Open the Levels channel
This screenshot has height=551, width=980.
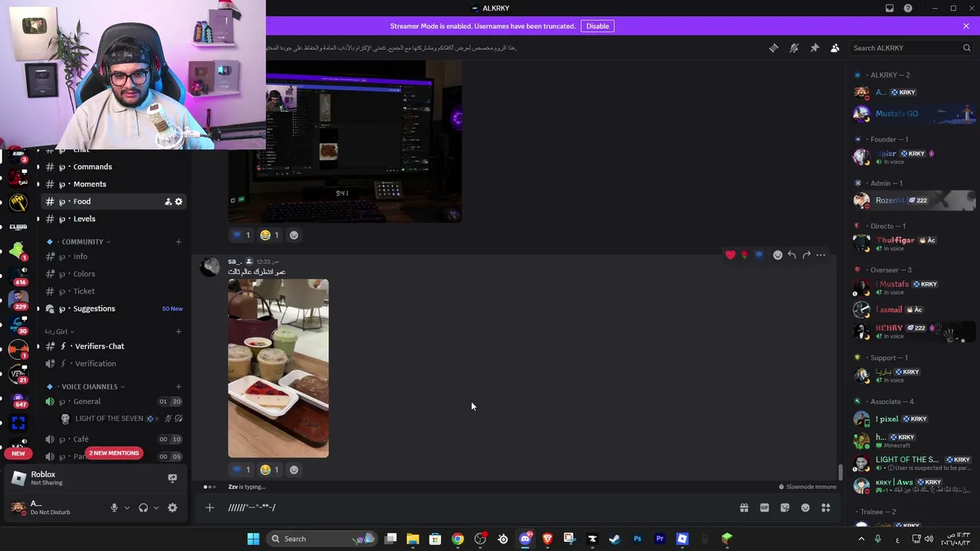113,219
